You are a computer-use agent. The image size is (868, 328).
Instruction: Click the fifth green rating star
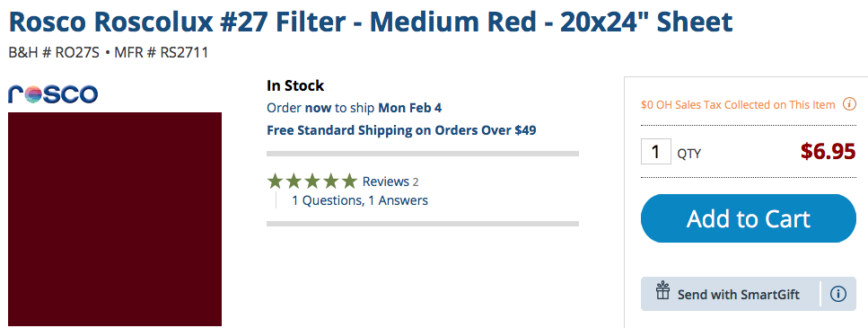coord(349,182)
